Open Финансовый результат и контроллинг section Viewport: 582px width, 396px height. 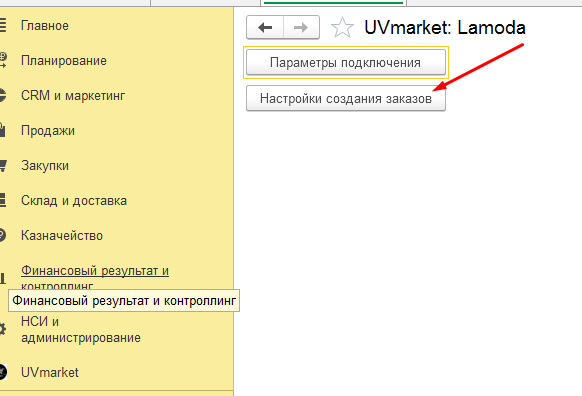95,278
